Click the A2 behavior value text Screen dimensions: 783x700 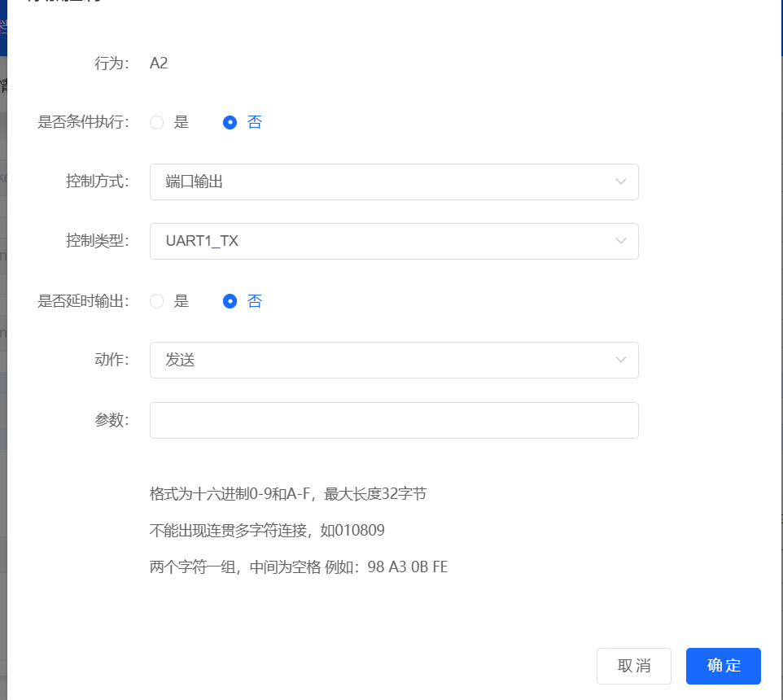pos(158,63)
